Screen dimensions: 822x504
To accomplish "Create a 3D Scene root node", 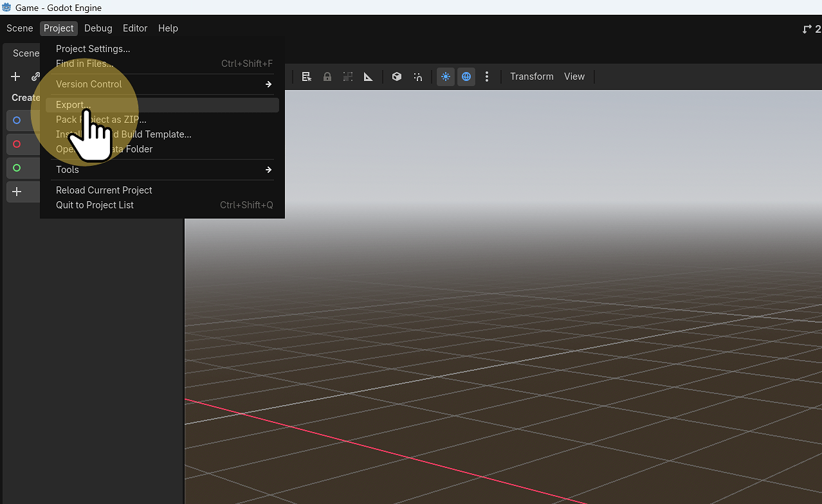I will tap(15, 144).
